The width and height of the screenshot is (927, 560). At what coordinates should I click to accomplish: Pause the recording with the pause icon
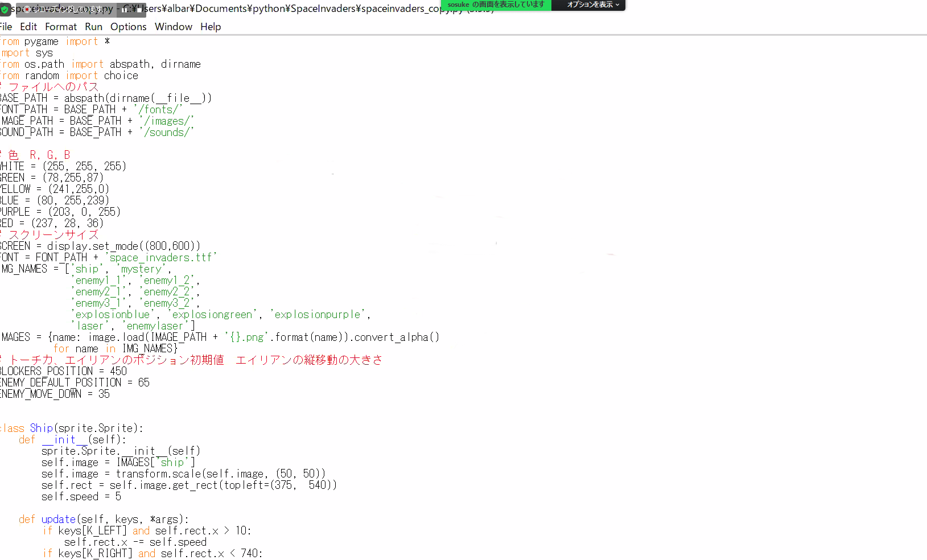click(124, 10)
